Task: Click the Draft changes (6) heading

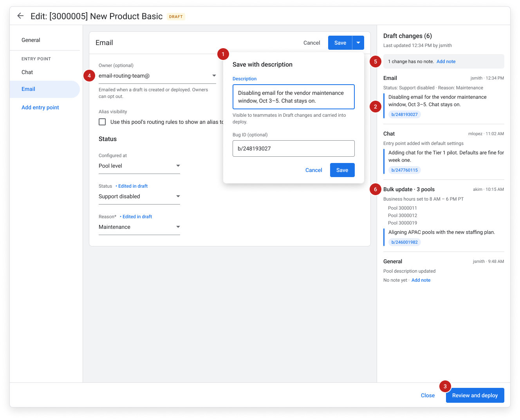Action: [408, 36]
